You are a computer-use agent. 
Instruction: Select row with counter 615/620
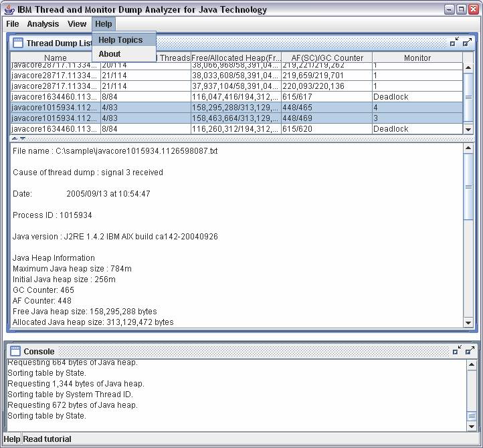[237, 129]
